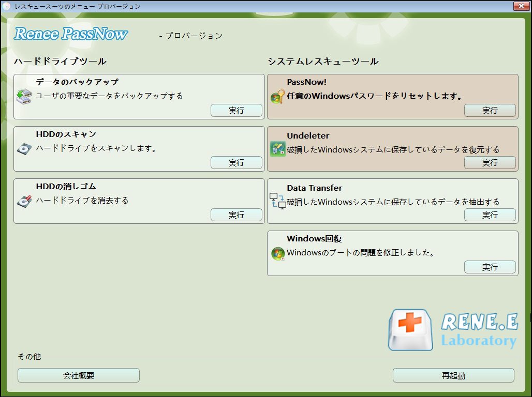Click ハードドライブをスキャンします description
The height and width of the screenshot is (397, 532).
pos(96,148)
